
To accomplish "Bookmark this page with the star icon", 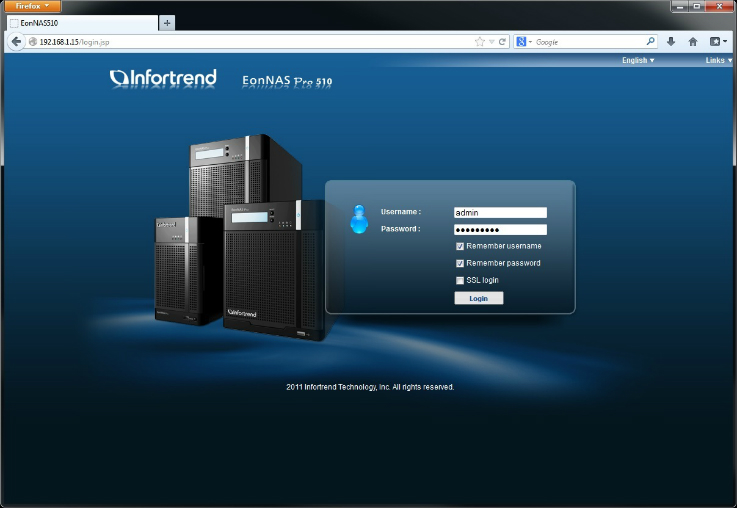I will pos(479,42).
